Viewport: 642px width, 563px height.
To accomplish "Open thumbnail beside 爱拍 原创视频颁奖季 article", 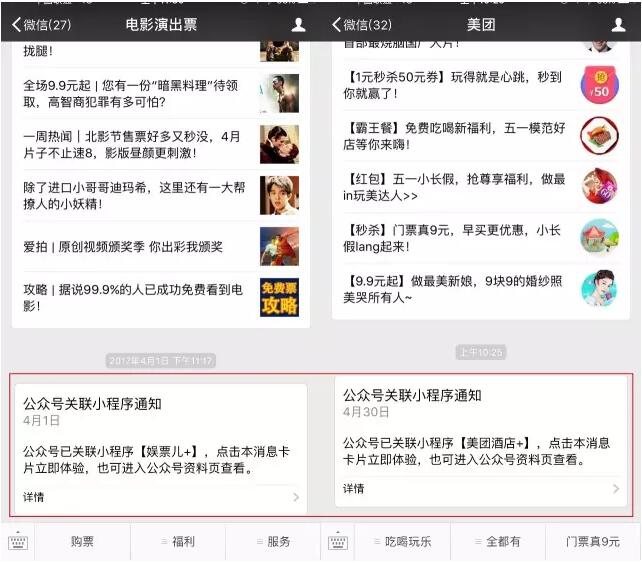I will (x=279, y=246).
